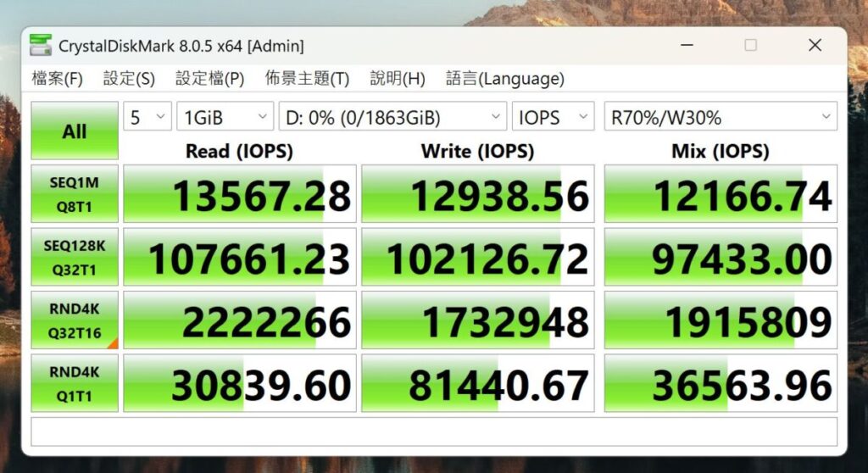Open the 檔案(F) menu
868x473 pixels.
point(58,79)
